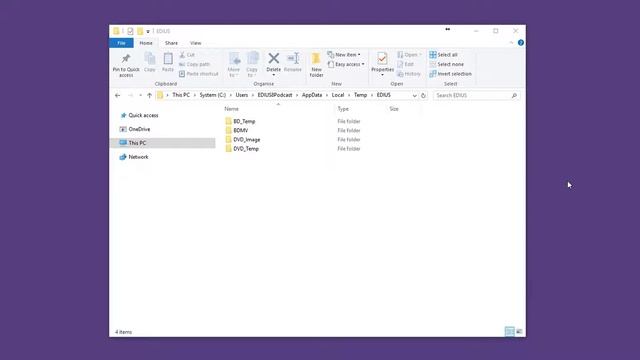Viewport: 640px width, 360px height.
Task: Go up one folder level
Action: (x=149, y=95)
